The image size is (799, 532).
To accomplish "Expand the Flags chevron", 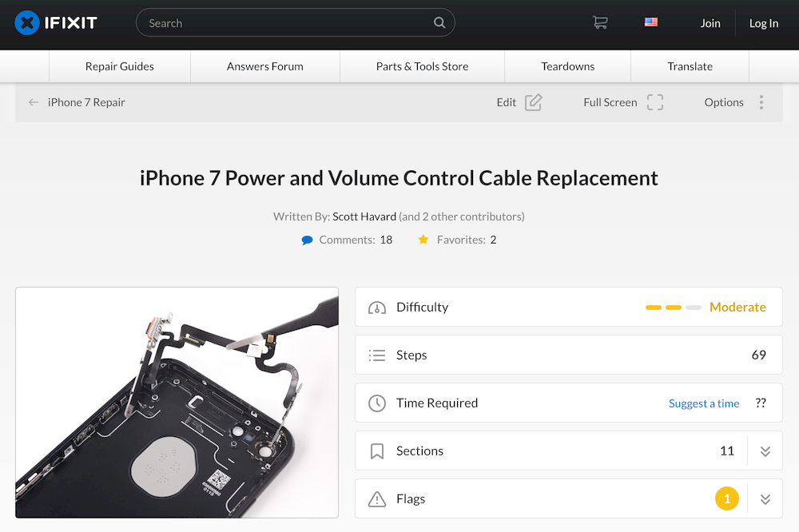I will pyautogui.click(x=765, y=499).
